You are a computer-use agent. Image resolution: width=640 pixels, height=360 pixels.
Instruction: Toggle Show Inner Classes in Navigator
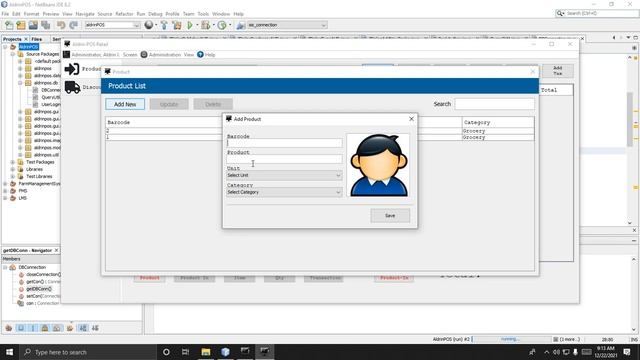point(57,328)
